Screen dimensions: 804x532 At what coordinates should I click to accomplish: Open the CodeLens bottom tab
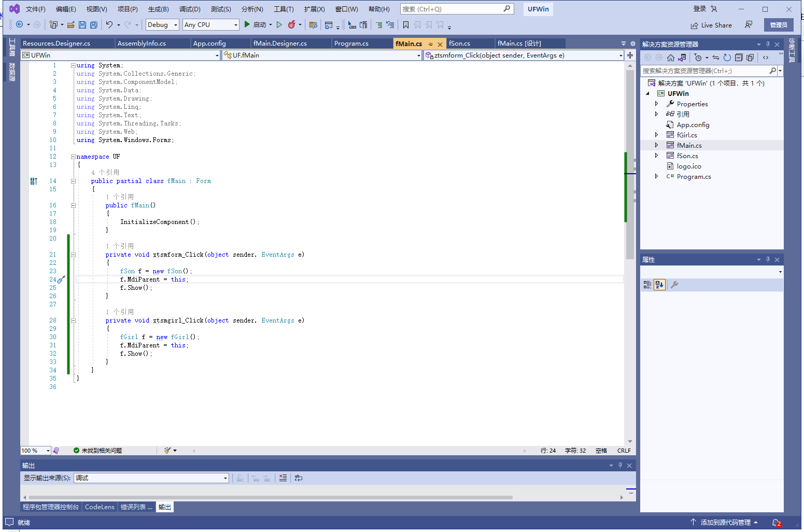pyautogui.click(x=100, y=507)
